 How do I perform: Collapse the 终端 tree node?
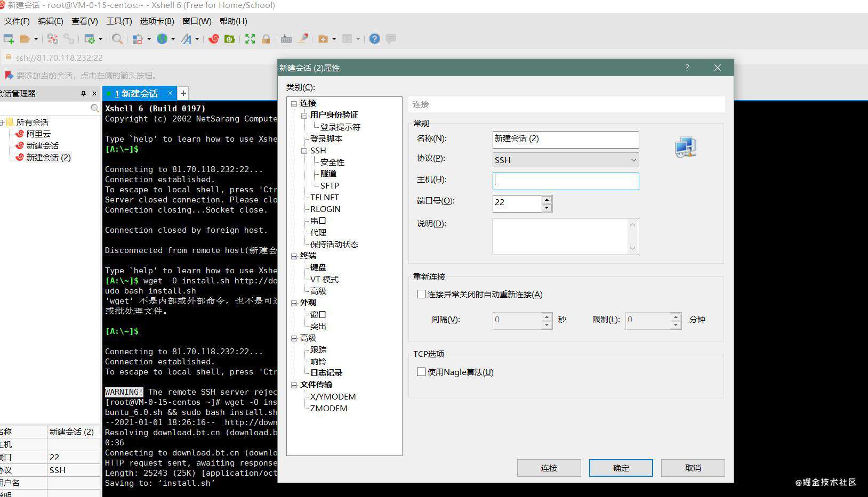tap(294, 256)
